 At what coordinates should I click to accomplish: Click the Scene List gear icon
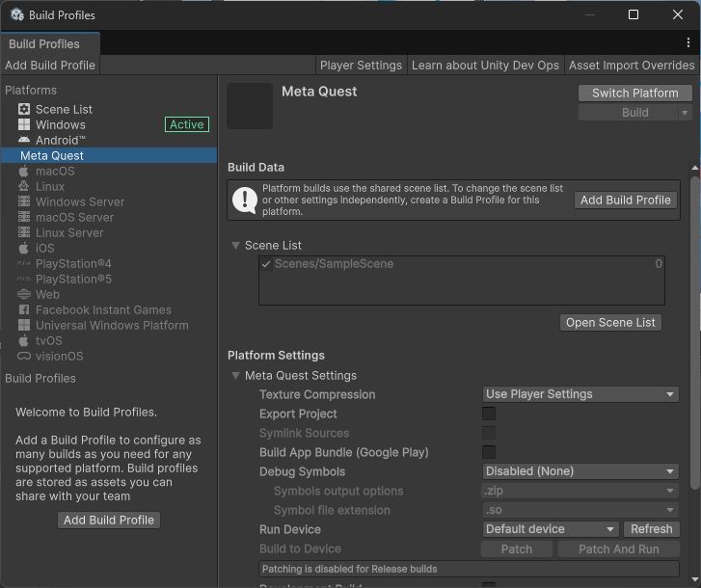[x=24, y=109]
